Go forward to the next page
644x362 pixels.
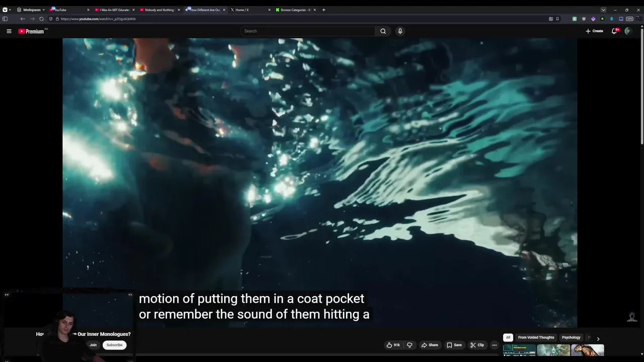32,19
